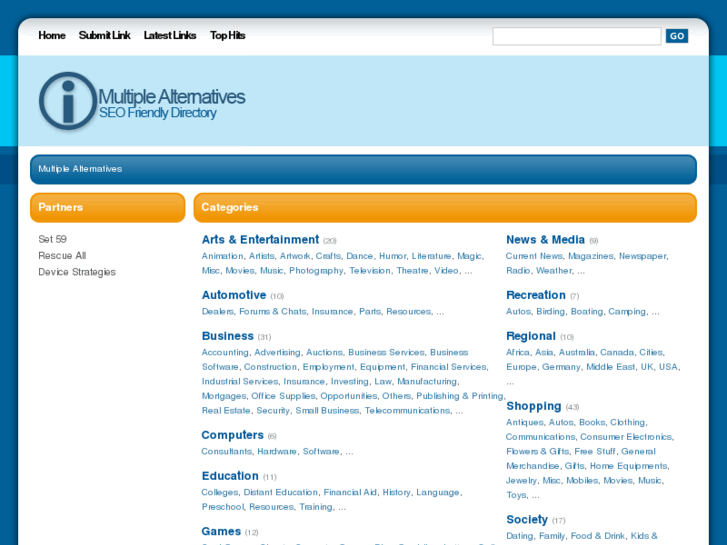Open the Regional category
Viewport: 727px width, 545px height.
coord(531,336)
